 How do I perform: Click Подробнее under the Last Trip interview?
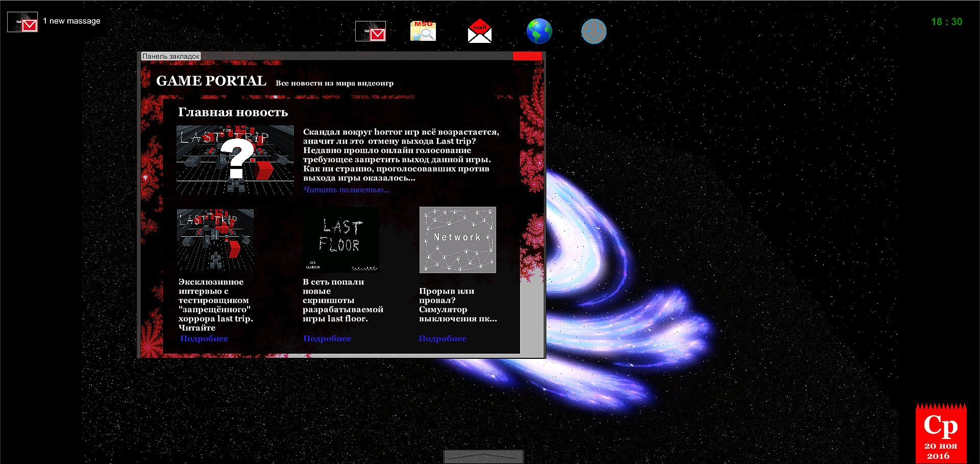204,338
